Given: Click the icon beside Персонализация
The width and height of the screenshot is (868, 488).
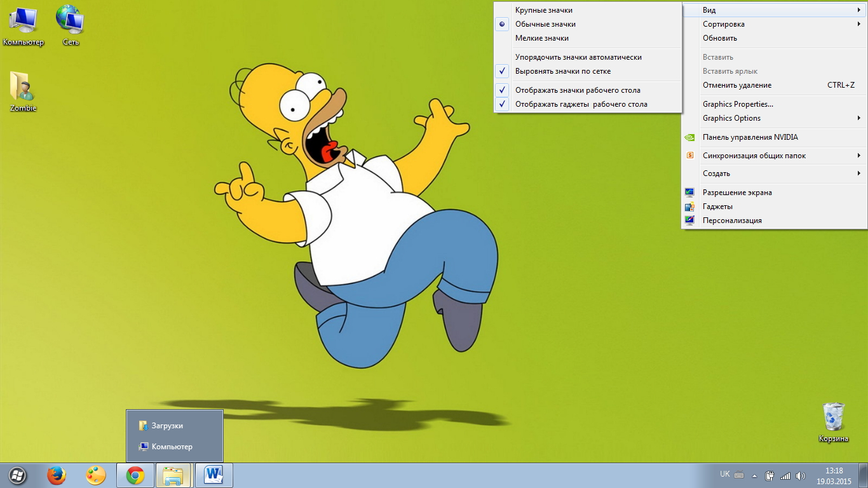Looking at the screenshot, I should point(689,220).
